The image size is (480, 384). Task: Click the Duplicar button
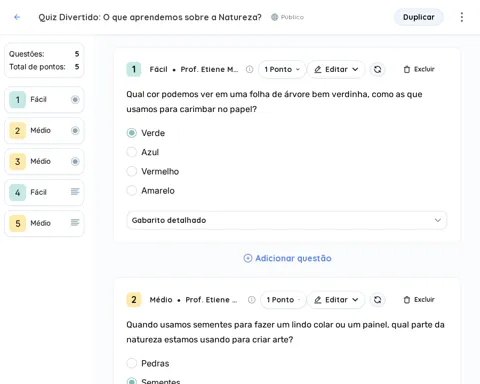pos(419,17)
